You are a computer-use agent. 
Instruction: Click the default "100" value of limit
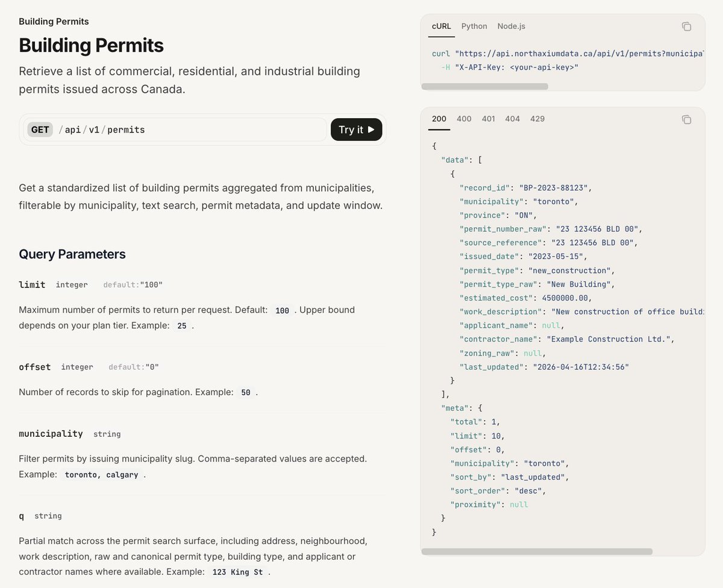151,285
